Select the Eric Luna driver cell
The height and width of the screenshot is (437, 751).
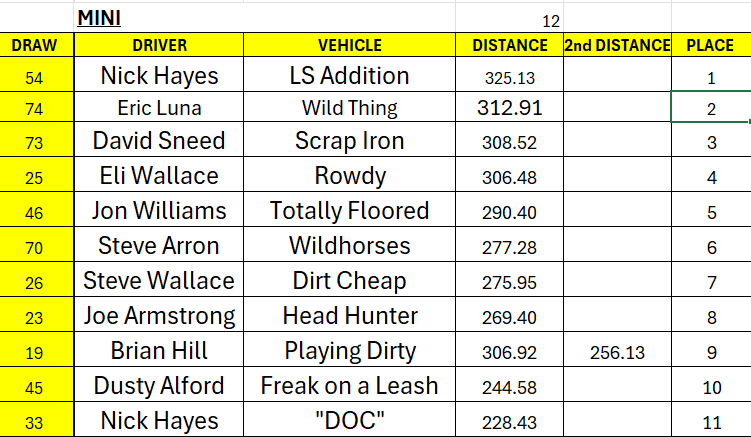159,108
